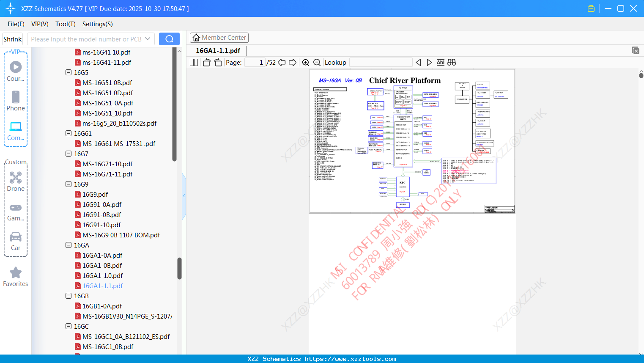Open the yellow VIP icon in title bar
This screenshot has height=363, width=644.
(x=591, y=8)
